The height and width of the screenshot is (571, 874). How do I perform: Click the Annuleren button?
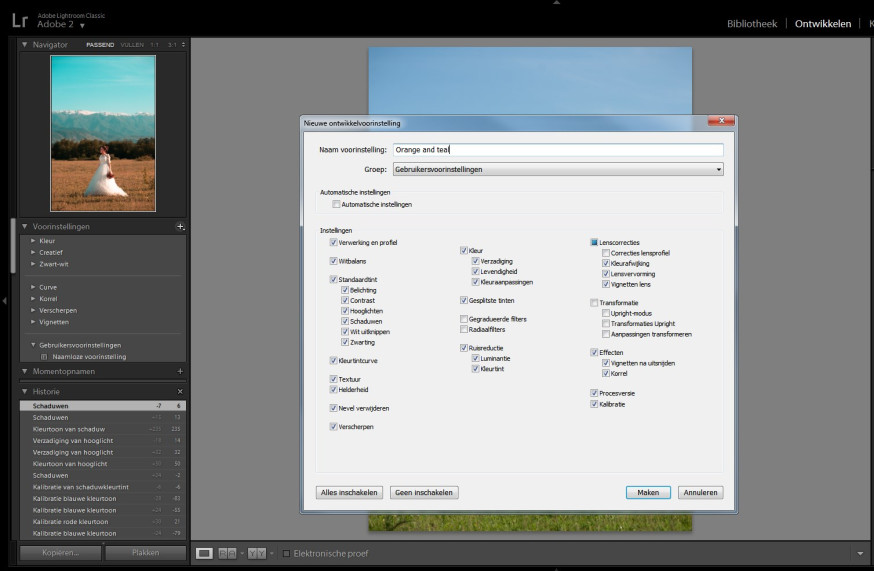(700, 492)
